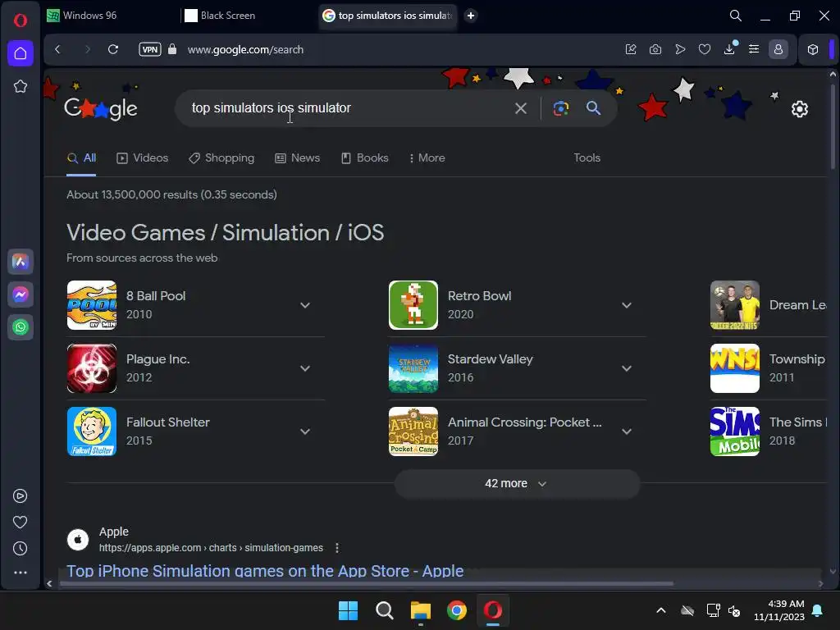The height and width of the screenshot is (630, 840).
Task: Open History clock icon in sidebar
Action: (x=21, y=549)
